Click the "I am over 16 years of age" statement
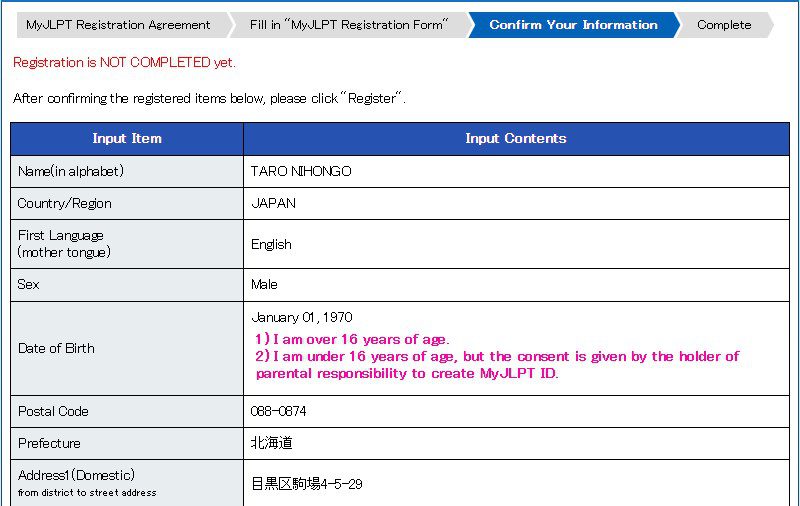Image resolution: width=800 pixels, height=506 pixels. [x=352, y=340]
